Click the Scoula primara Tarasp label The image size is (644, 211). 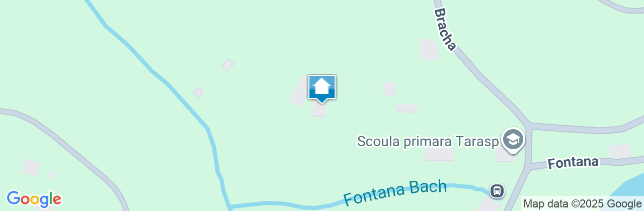click(x=428, y=141)
